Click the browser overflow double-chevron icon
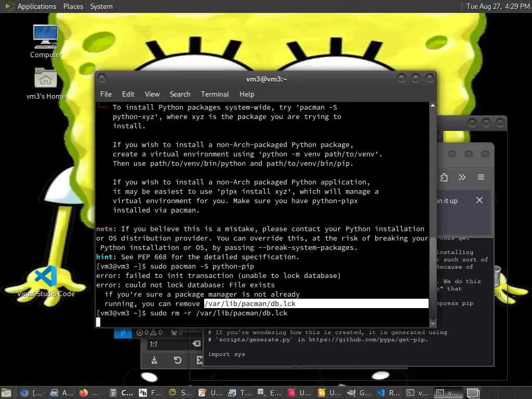The height and width of the screenshot is (399, 532). pos(462,177)
